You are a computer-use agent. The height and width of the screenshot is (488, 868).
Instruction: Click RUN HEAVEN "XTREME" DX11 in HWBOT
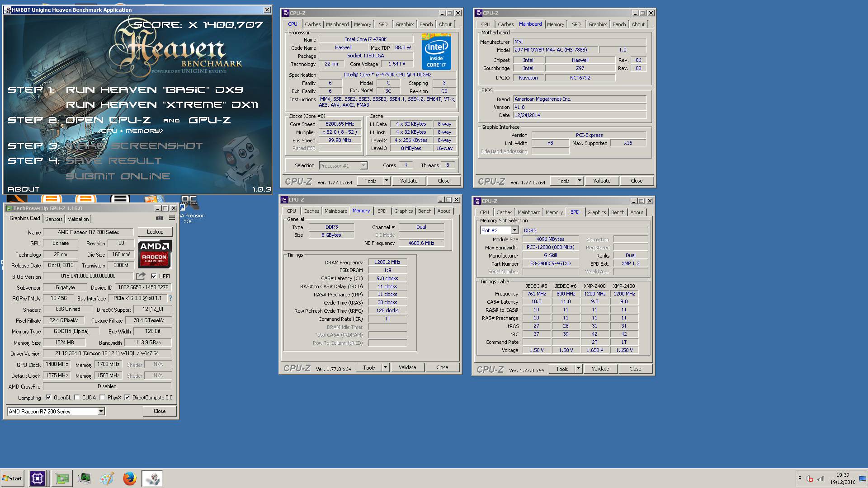click(x=162, y=105)
